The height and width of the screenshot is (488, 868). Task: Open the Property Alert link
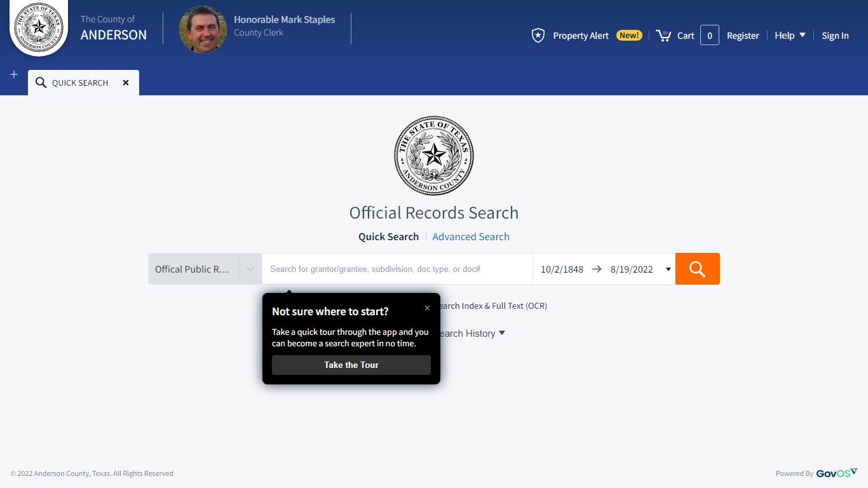(581, 36)
